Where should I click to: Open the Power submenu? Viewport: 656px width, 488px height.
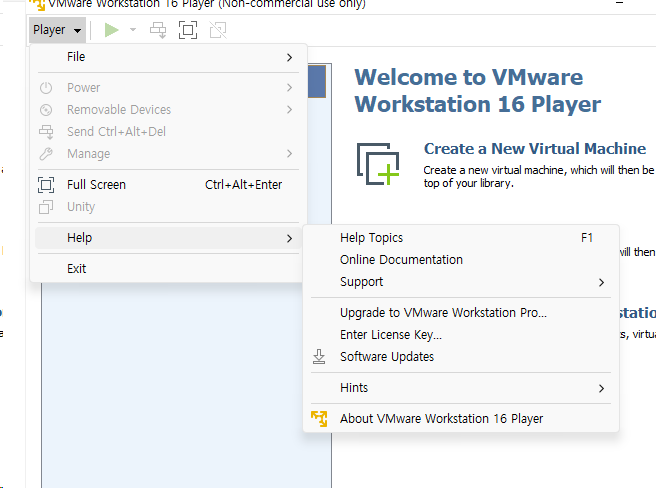click(168, 87)
